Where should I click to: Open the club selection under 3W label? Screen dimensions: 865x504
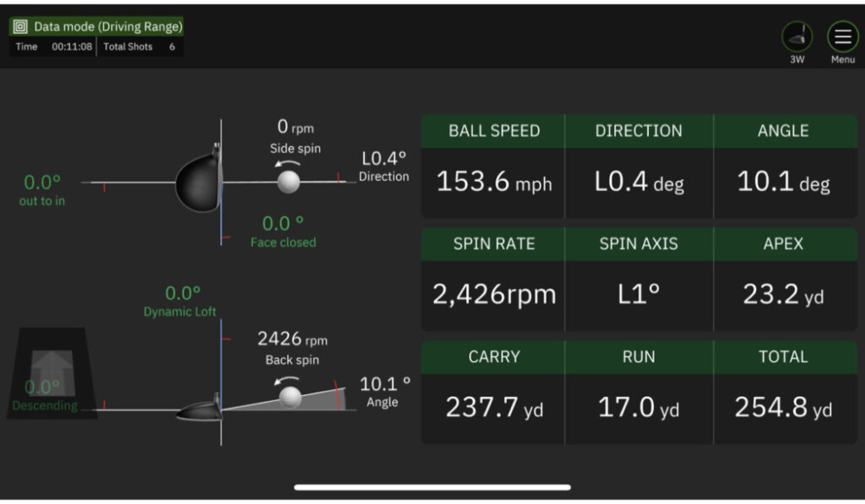click(x=797, y=59)
